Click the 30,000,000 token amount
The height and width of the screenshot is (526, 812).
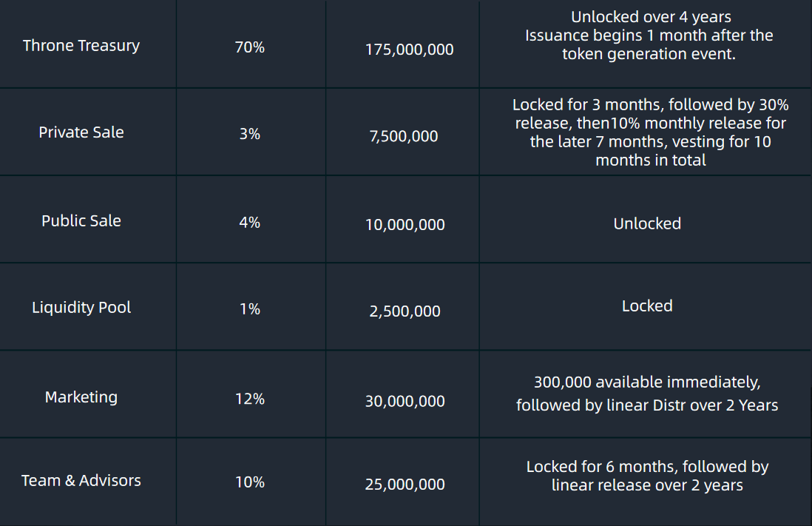click(x=405, y=402)
